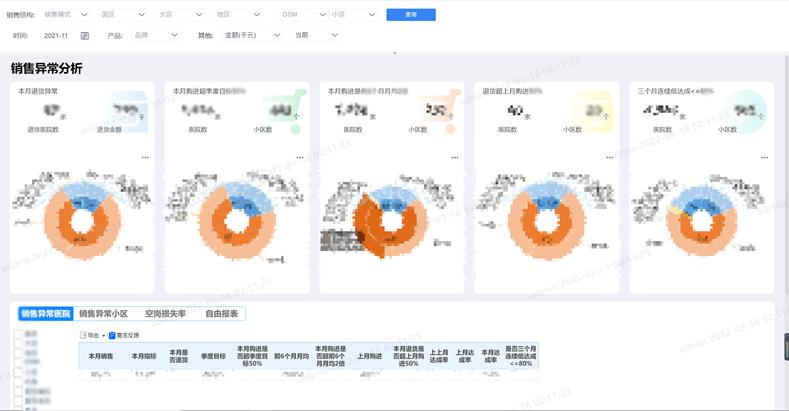Open the calendar picker beside 2021-11

coord(85,36)
